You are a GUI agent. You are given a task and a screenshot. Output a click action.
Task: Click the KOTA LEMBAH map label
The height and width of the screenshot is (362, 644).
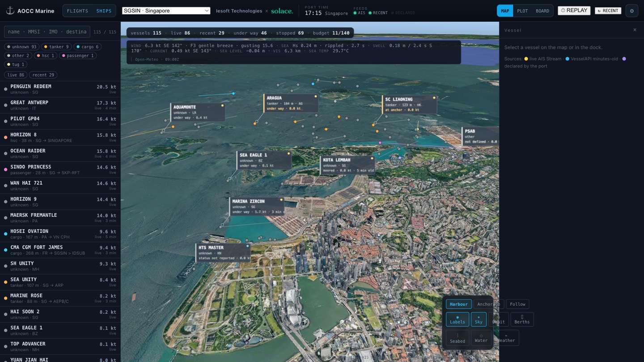347,165
